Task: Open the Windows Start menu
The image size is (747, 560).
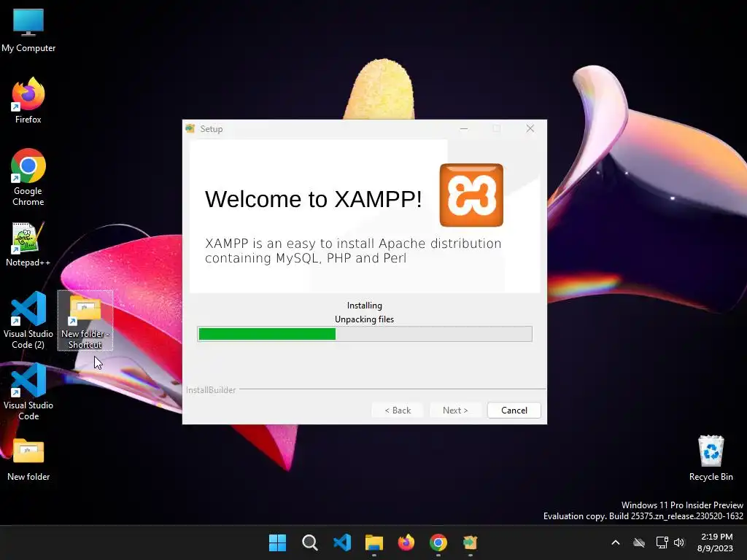Action: point(277,542)
